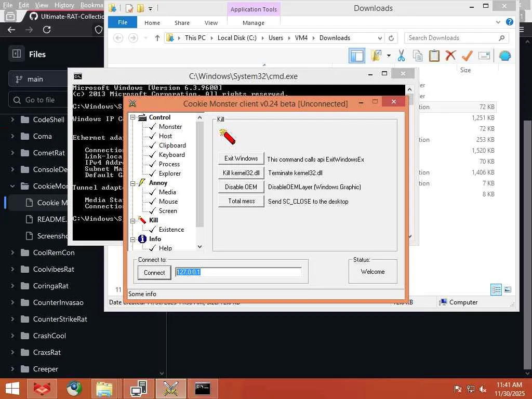Collapse the Annoy tree node
The image size is (532, 399).
click(x=132, y=183)
